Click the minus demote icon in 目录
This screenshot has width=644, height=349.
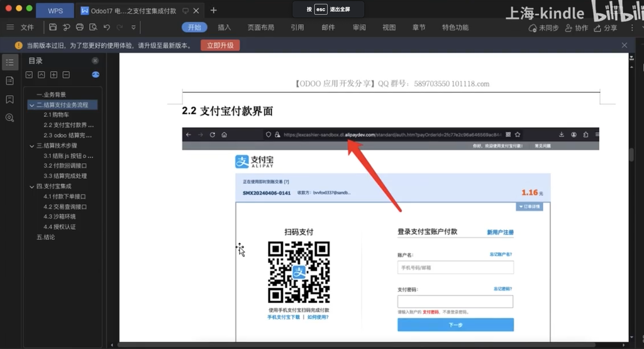click(66, 75)
